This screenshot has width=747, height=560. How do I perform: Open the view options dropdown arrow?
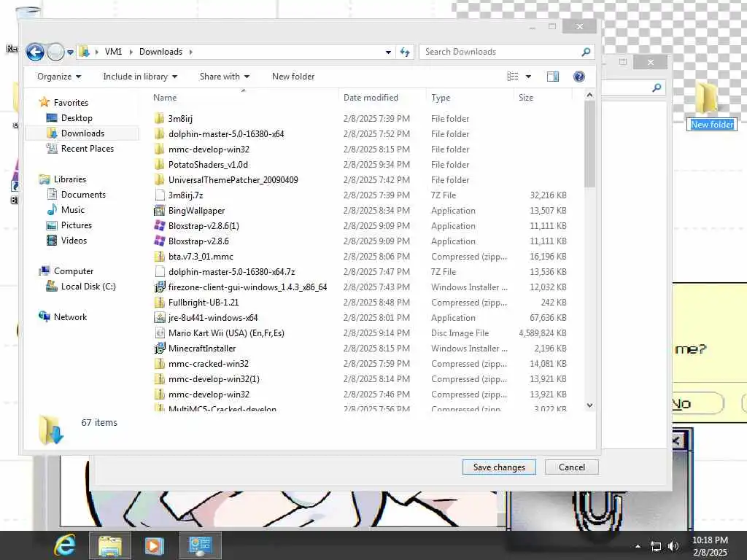[x=528, y=77]
